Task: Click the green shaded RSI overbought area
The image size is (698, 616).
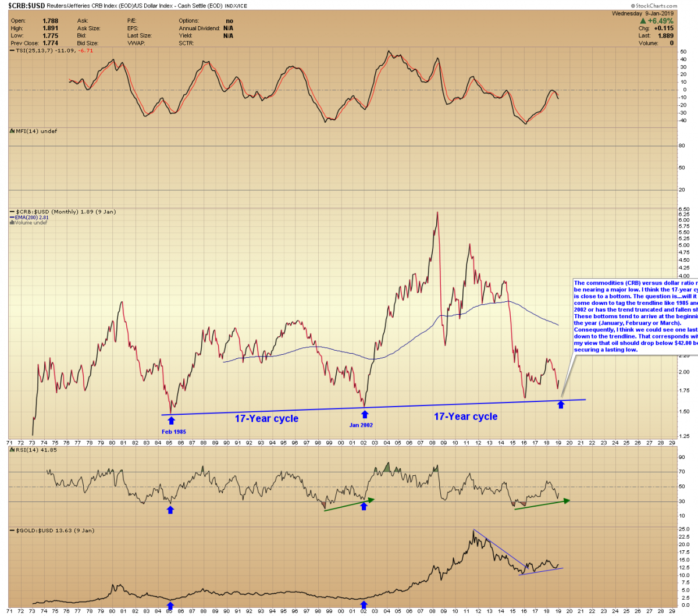Action: 389,467
